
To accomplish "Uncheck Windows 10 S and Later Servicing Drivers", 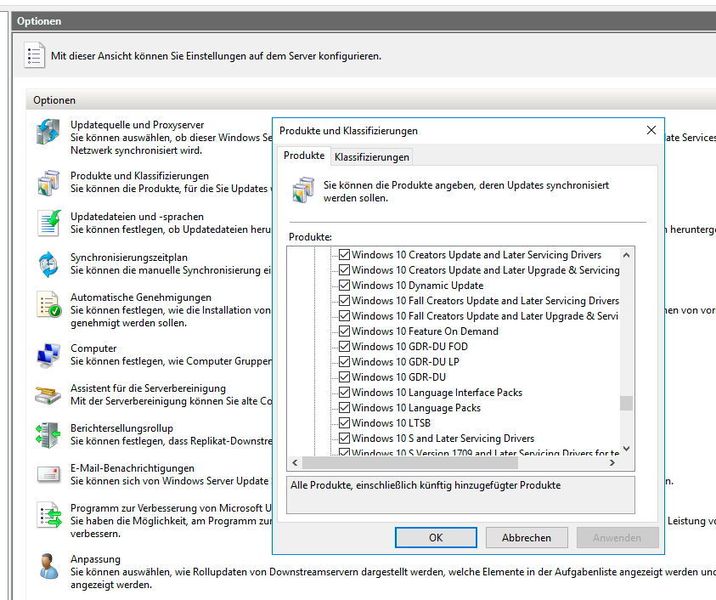I will [x=344, y=438].
